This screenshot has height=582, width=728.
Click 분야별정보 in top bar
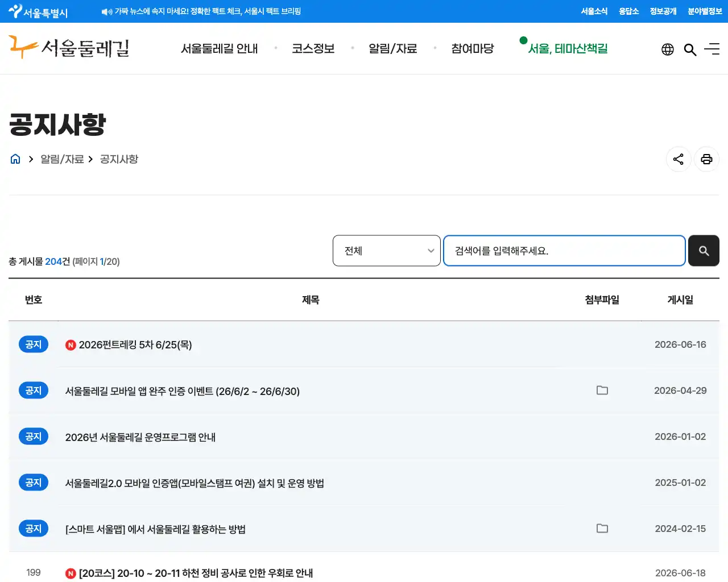click(x=705, y=11)
